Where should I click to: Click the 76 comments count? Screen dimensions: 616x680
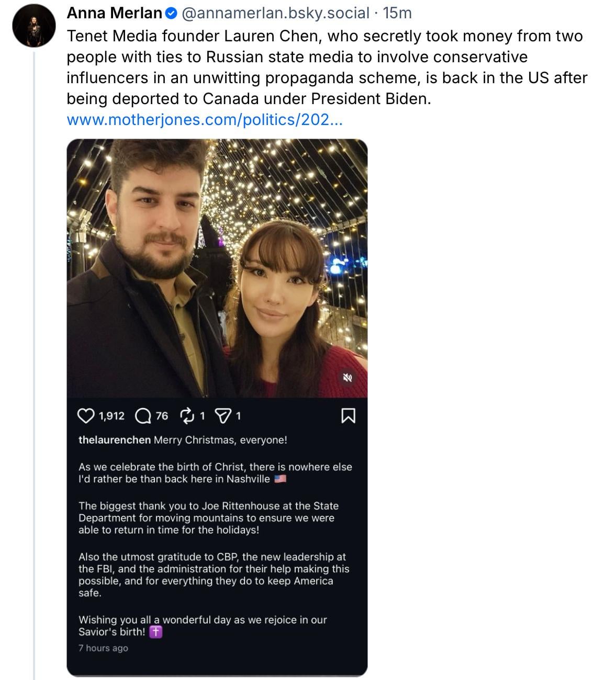coord(162,416)
